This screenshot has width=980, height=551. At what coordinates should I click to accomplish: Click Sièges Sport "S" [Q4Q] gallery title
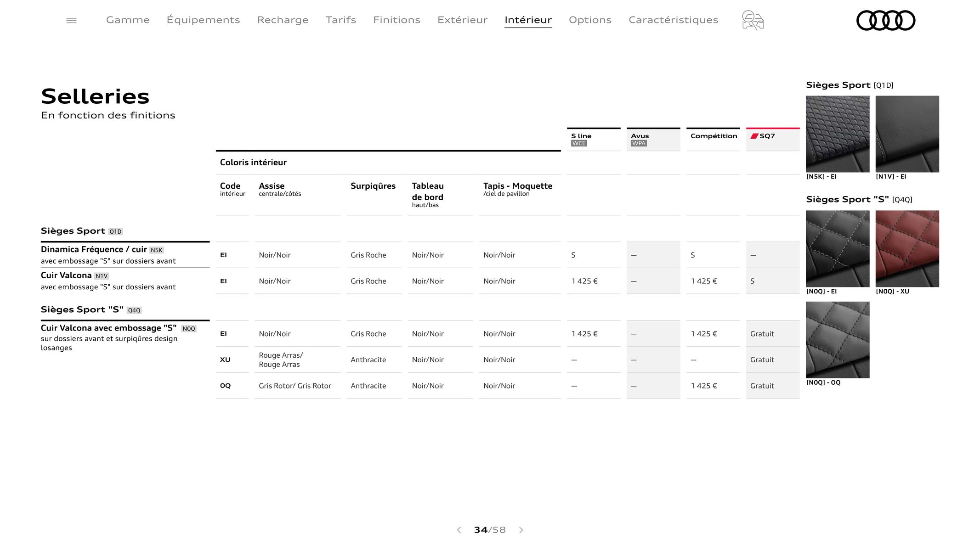pyautogui.click(x=859, y=199)
